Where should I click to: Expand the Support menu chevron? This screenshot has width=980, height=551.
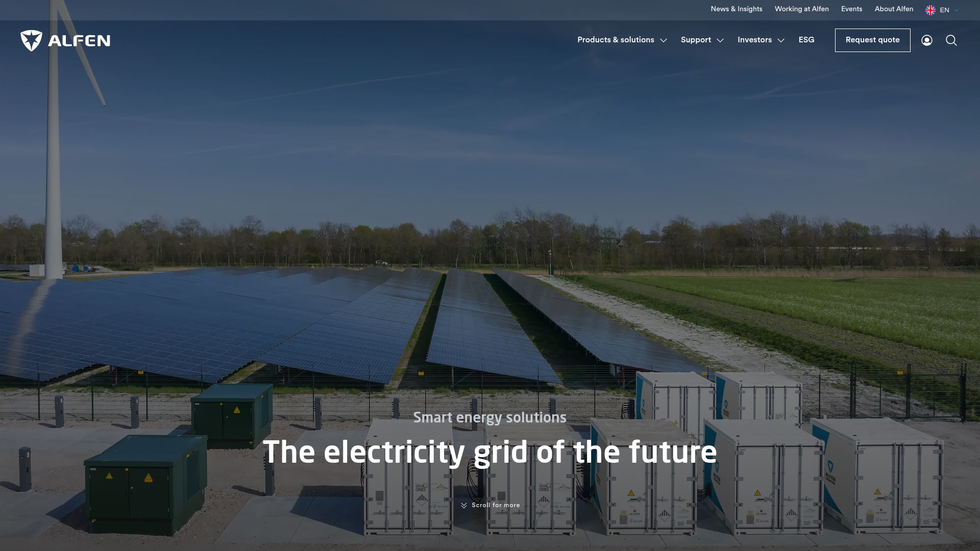[x=720, y=40]
